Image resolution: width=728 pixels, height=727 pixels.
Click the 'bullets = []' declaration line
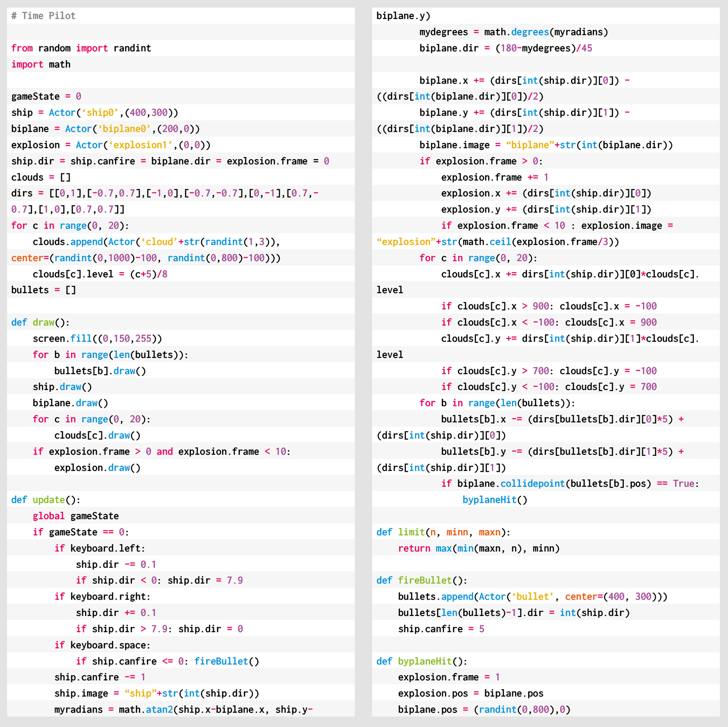44,290
